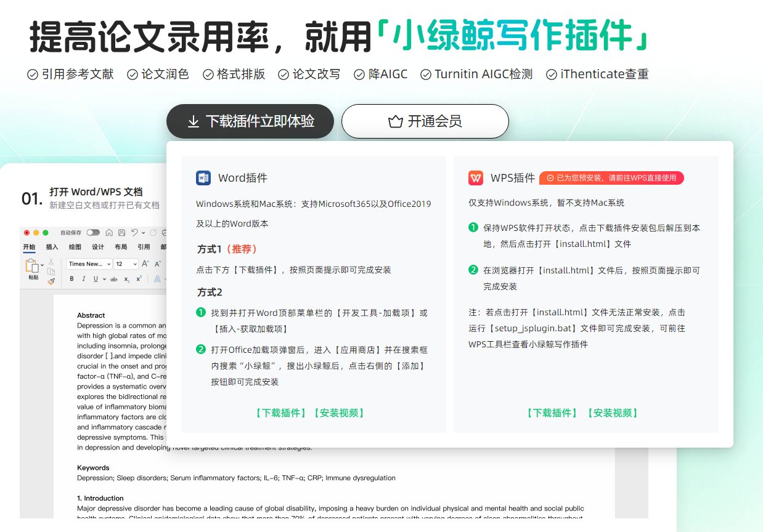Click the 方式2 heading
This screenshot has height=532, width=763.
(210, 292)
